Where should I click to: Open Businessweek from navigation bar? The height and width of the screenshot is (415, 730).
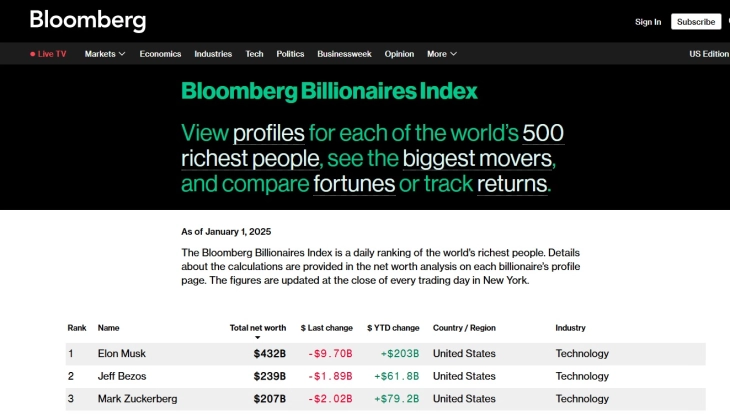click(344, 54)
